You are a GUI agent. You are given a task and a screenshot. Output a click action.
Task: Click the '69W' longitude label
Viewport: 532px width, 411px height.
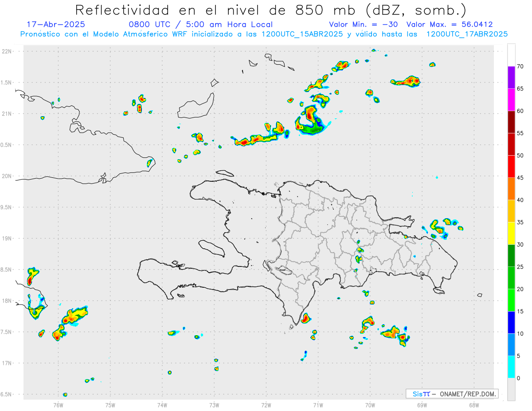click(x=422, y=405)
